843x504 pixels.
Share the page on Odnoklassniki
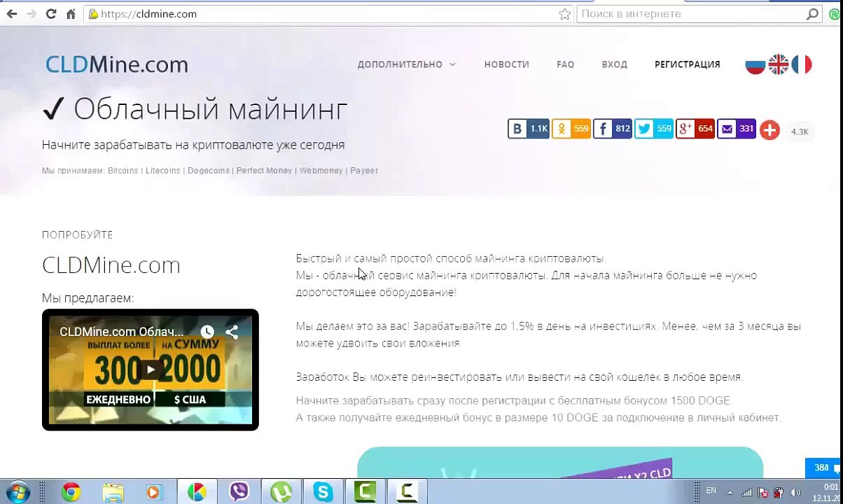pos(571,129)
